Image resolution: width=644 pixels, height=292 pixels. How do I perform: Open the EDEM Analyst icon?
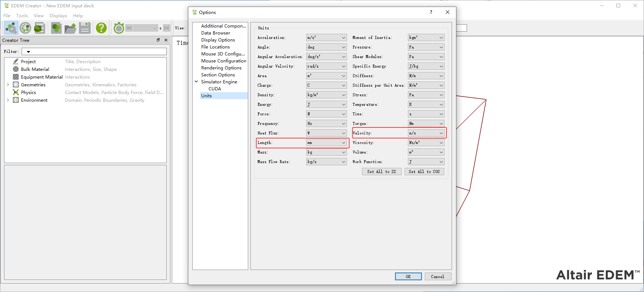(39, 28)
